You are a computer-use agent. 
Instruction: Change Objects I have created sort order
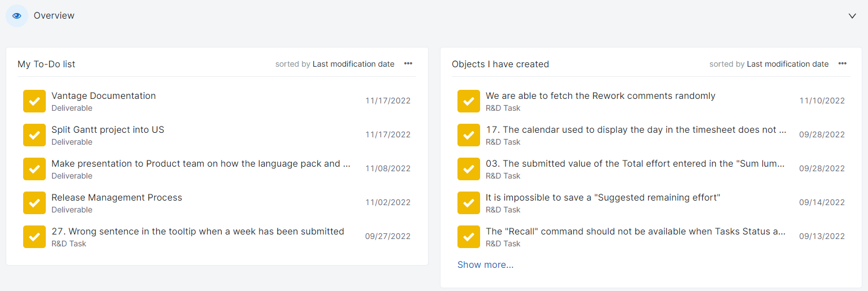[x=788, y=64]
